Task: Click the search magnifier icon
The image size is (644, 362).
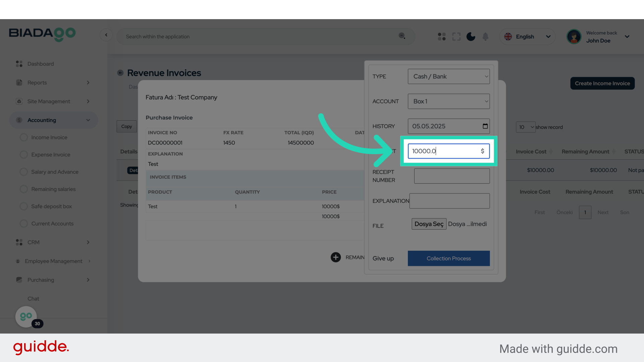Action: (x=402, y=36)
